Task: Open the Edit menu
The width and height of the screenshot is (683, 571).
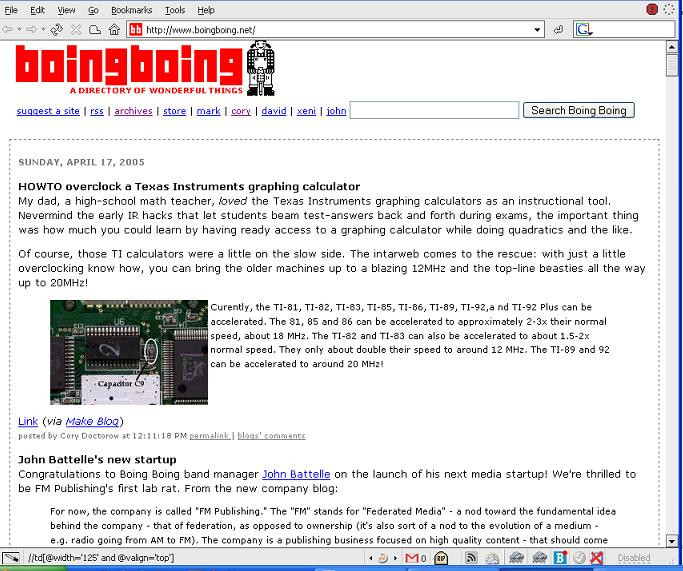Action: [37, 10]
